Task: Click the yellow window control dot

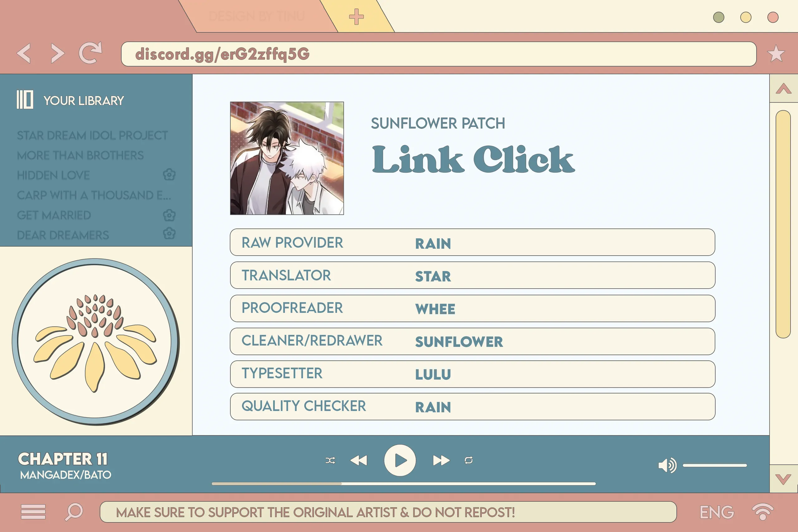Action: [x=746, y=17]
